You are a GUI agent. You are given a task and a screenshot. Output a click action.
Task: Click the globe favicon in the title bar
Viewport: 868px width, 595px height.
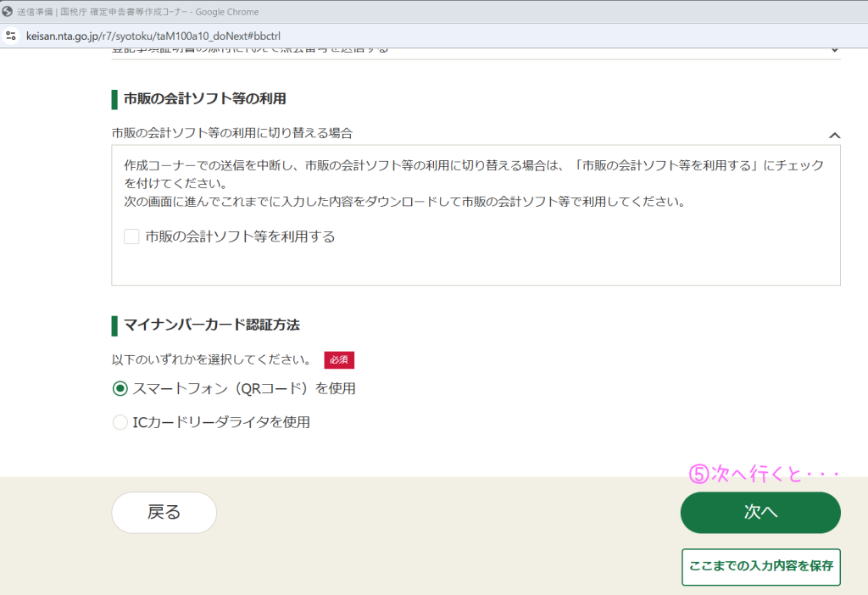coord(8,12)
